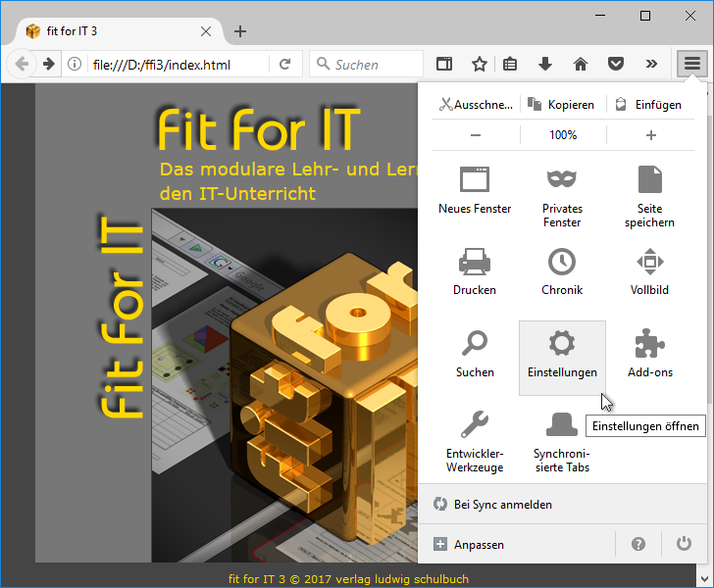Viewport: 714px width, 588px height.
Task: Click the Drucken printer icon
Action: click(x=475, y=270)
